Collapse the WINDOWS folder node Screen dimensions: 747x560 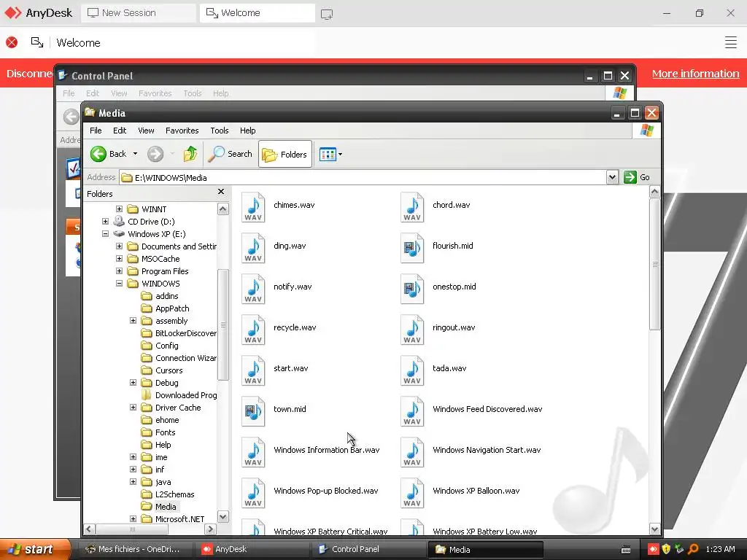tap(119, 284)
